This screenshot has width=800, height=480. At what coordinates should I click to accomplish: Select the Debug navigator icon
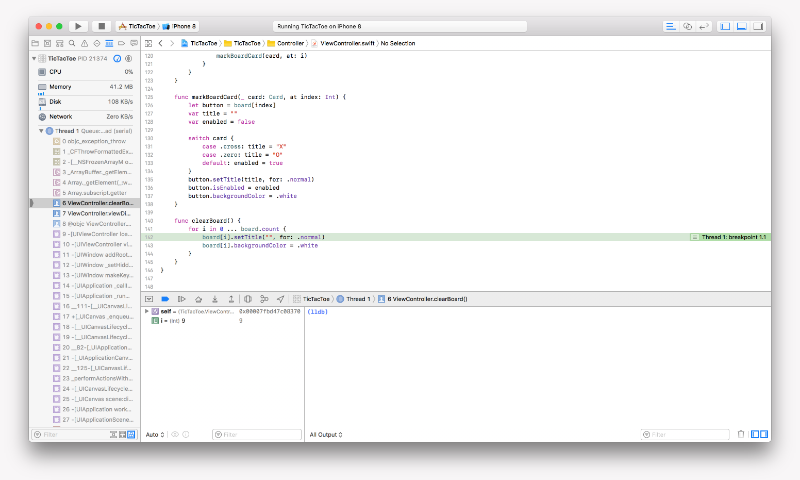pyautogui.click(x=109, y=43)
